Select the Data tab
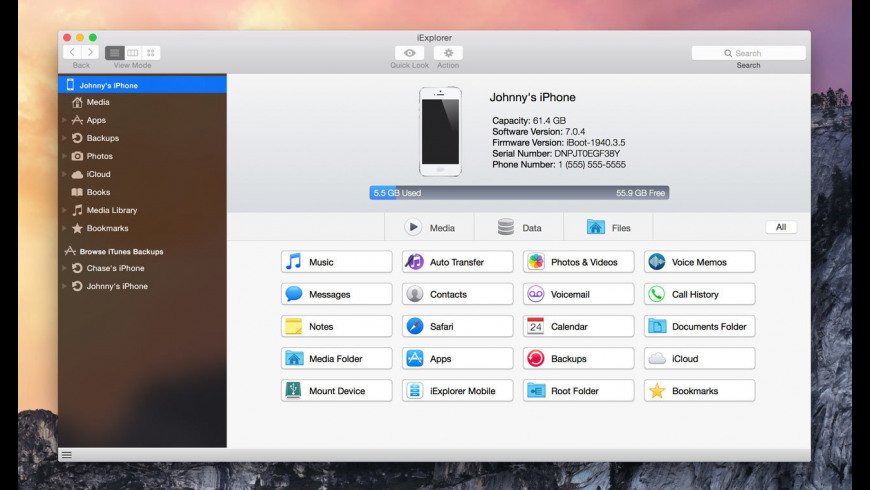This screenshot has width=870, height=490. pyautogui.click(x=519, y=227)
